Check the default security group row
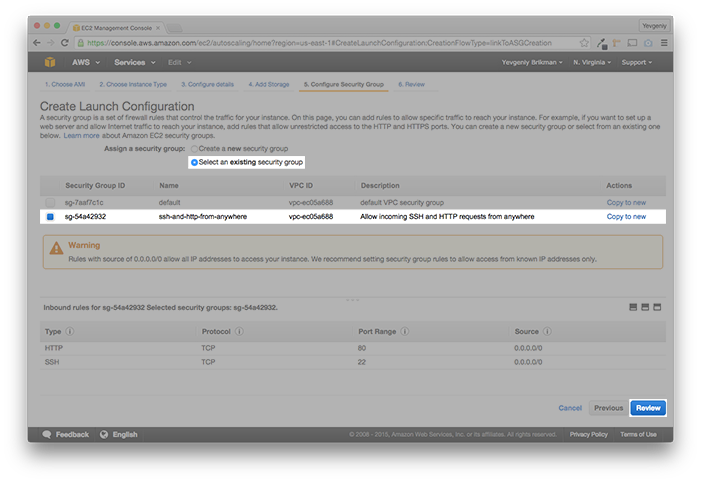701x482 pixels. point(50,203)
